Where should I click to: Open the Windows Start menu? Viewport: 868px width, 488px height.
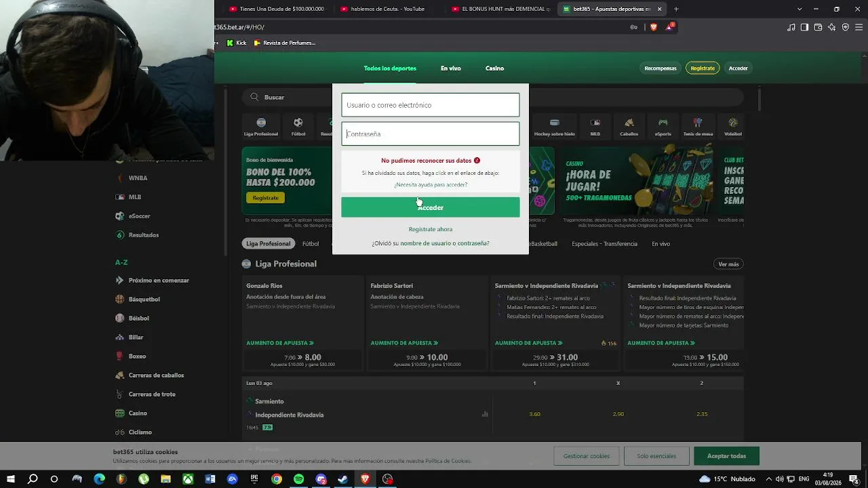11,479
